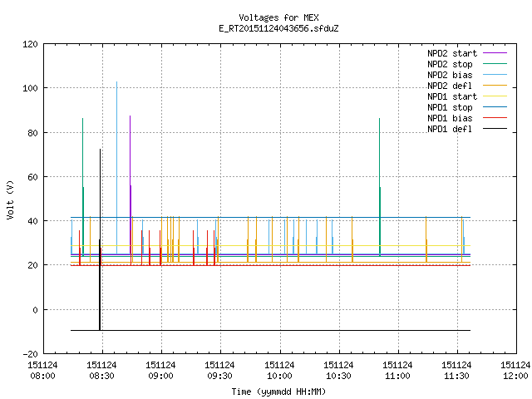Click the x-axis tick label 09:30
Viewport: 532px width, 399px height.
pos(219,377)
